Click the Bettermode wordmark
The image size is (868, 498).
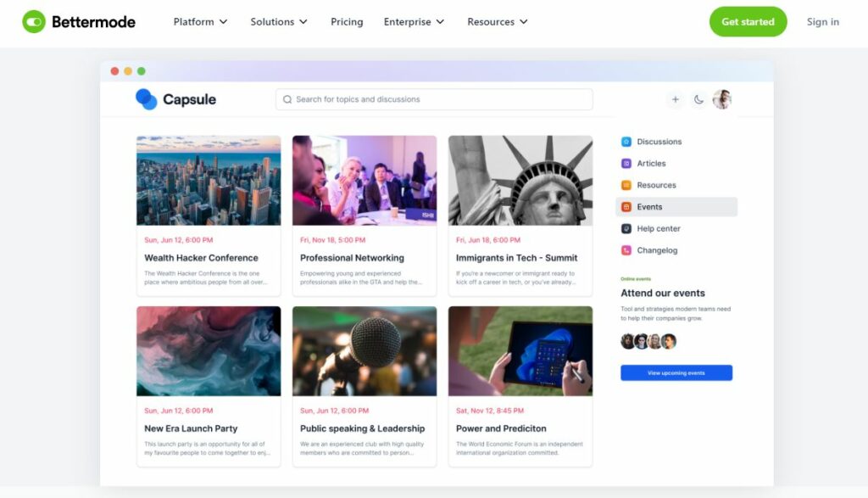[93, 21]
